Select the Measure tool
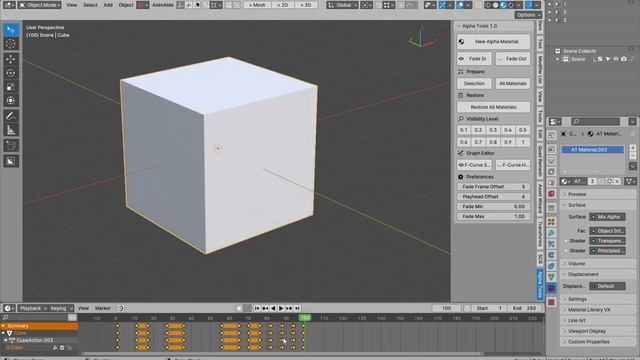Screen dimensions: 640x360 click(11, 130)
